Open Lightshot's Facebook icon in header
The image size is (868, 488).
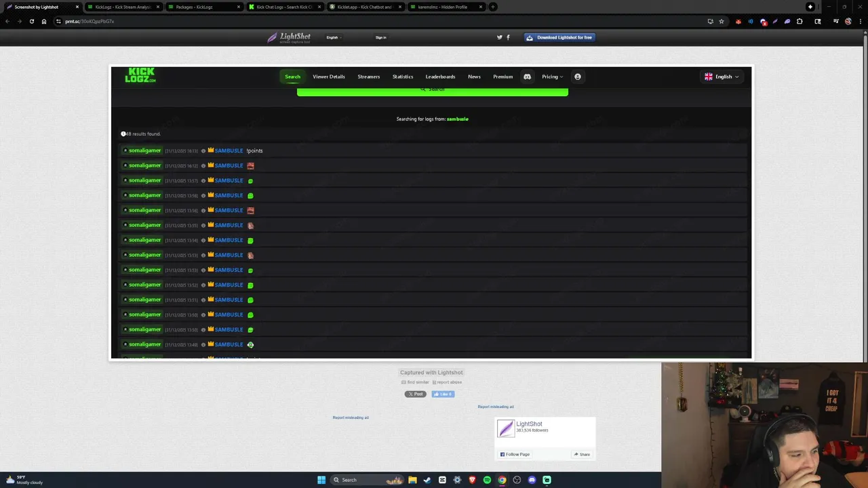[x=508, y=37]
